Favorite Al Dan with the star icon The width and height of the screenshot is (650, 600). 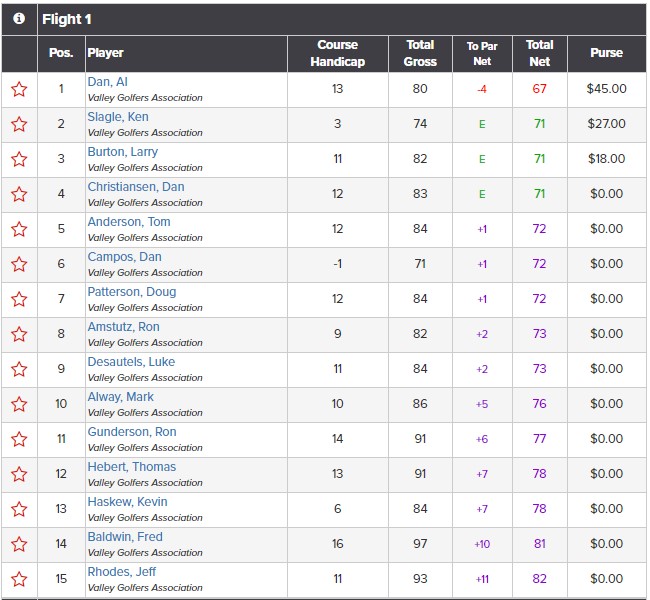(x=19, y=89)
